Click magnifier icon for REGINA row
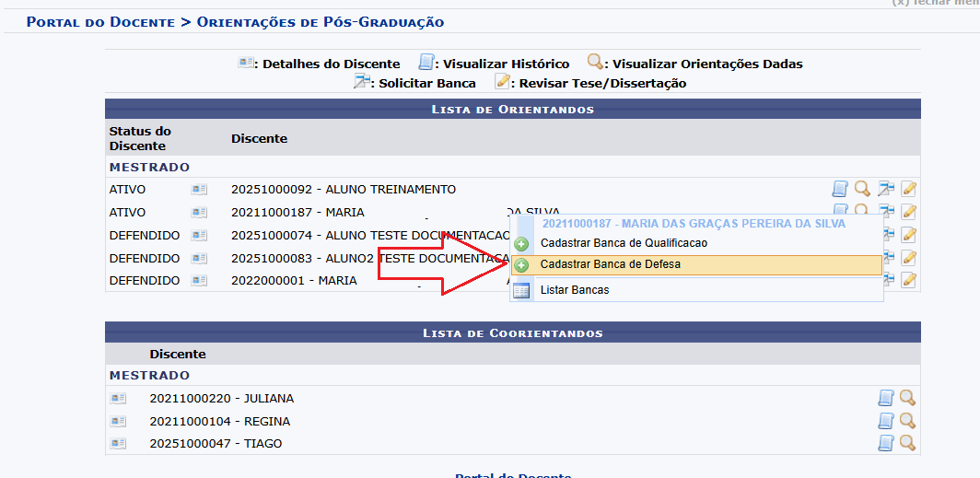Viewport: 980px width, 478px height. tap(907, 421)
